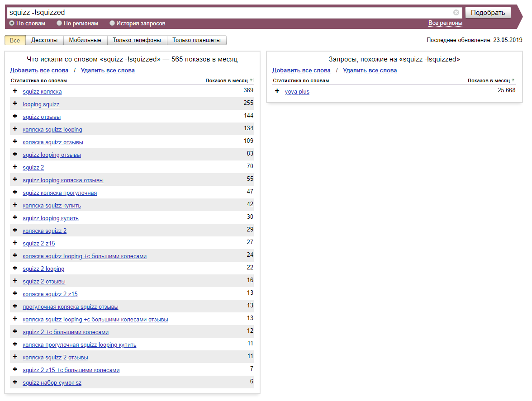
Task: Open 'коляска прогулочная squizz looping купить' link
Action: (80, 345)
